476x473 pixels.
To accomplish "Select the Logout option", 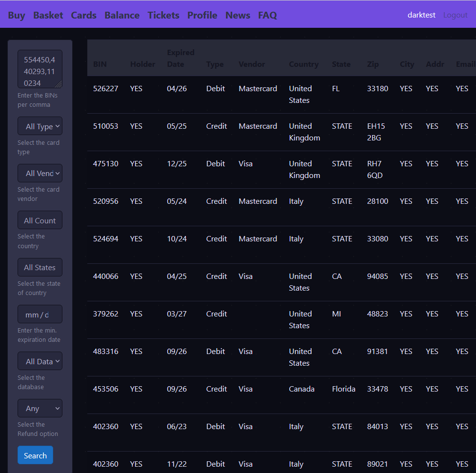I will point(455,15).
